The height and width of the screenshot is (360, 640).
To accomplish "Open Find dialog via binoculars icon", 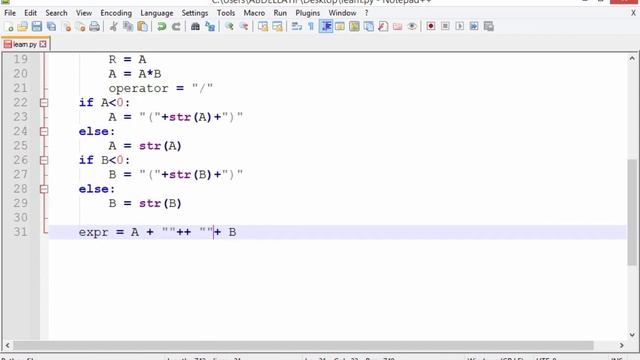I will coord(195,27).
